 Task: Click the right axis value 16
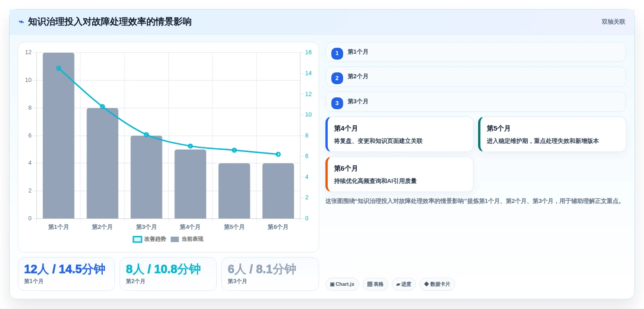point(308,52)
